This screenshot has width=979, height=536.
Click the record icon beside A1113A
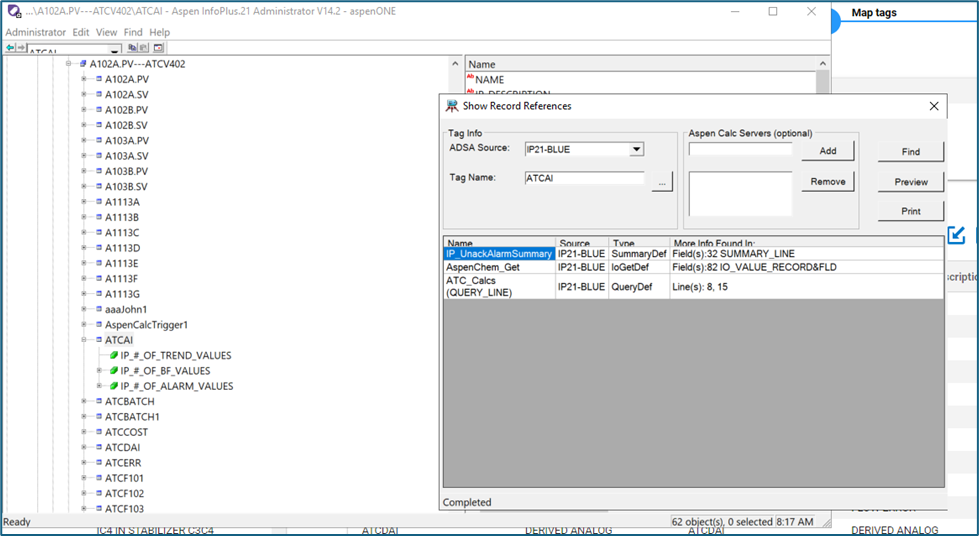click(99, 202)
